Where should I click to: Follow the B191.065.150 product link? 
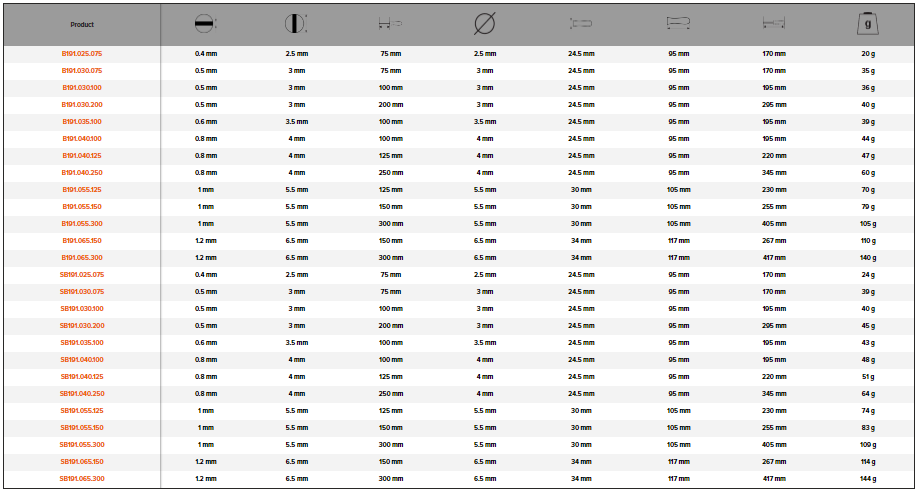pyautogui.click(x=82, y=241)
